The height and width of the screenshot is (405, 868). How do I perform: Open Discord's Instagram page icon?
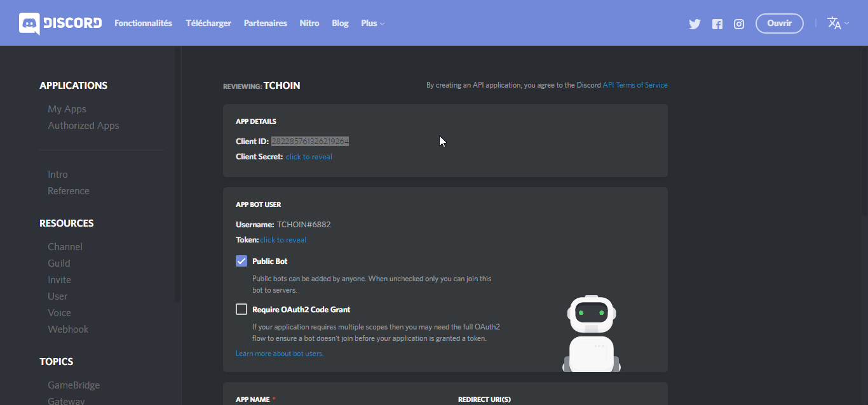pyautogui.click(x=739, y=24)
